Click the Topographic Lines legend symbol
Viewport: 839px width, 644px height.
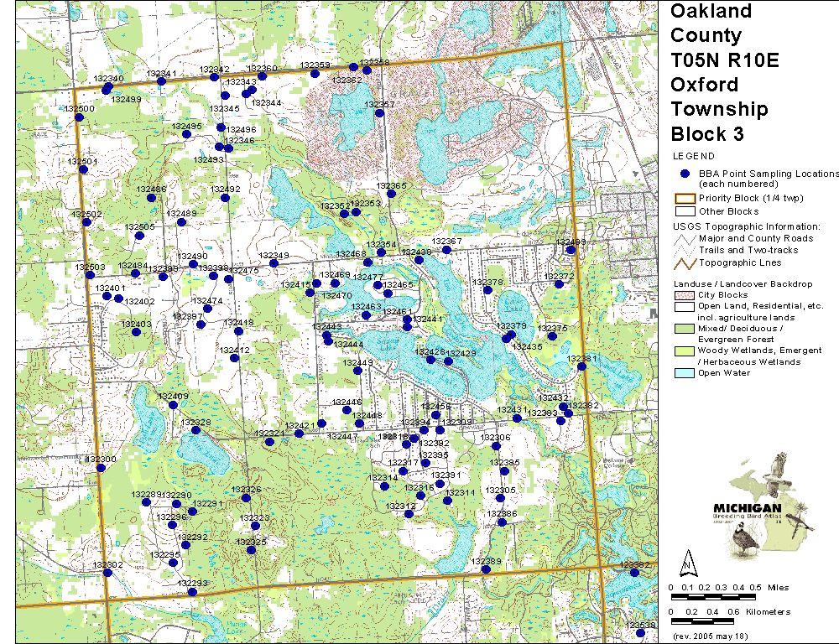tap(685, 262)
